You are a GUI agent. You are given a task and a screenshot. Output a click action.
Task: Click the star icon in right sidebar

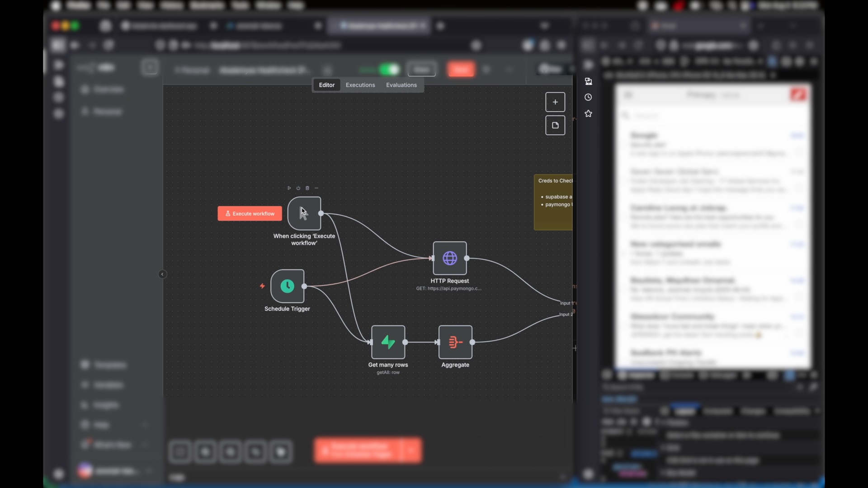[x=588, y=113]
